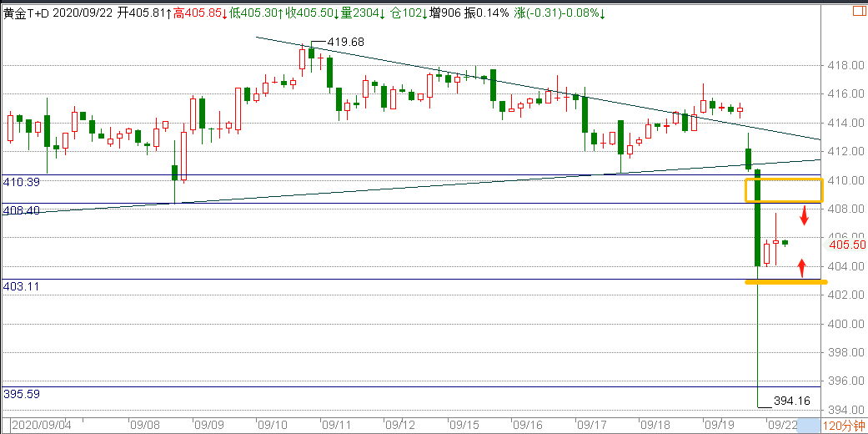The image size is (868, 434).
Task: Click the close price 收405.50 in header
Action: click(x=310, y=13)
